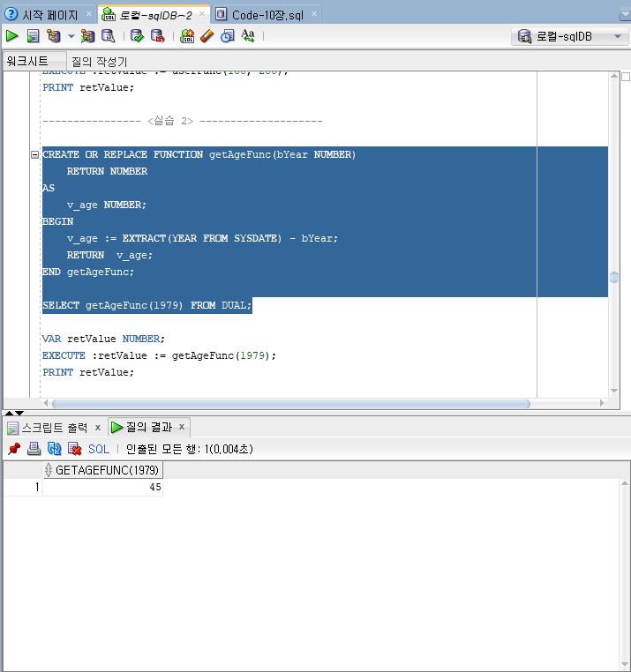
Task: Click the small square box at editor top right
Action: coord(626,77)
